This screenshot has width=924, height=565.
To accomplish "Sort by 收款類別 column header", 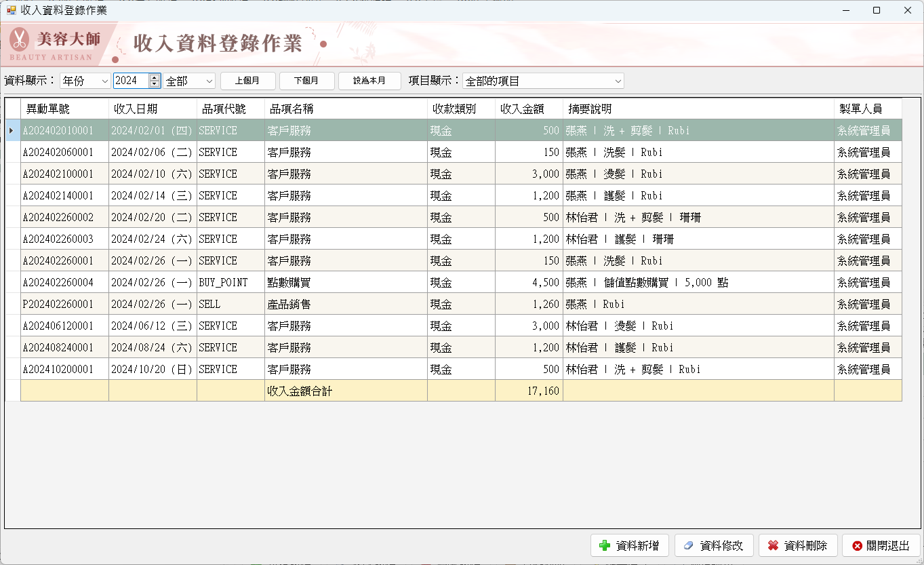I will 461,109.
